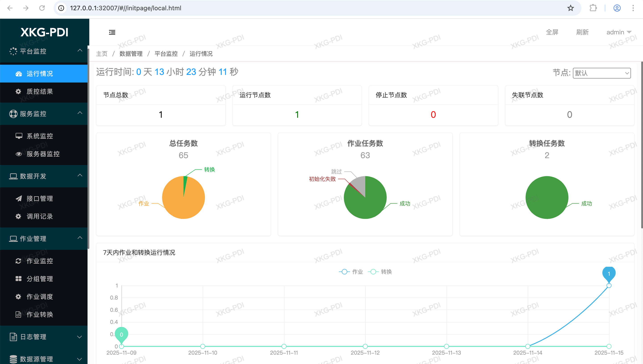Open the 作业调度 menu item
The width and height of the screenshot is (643, 364).
[40, 297]
